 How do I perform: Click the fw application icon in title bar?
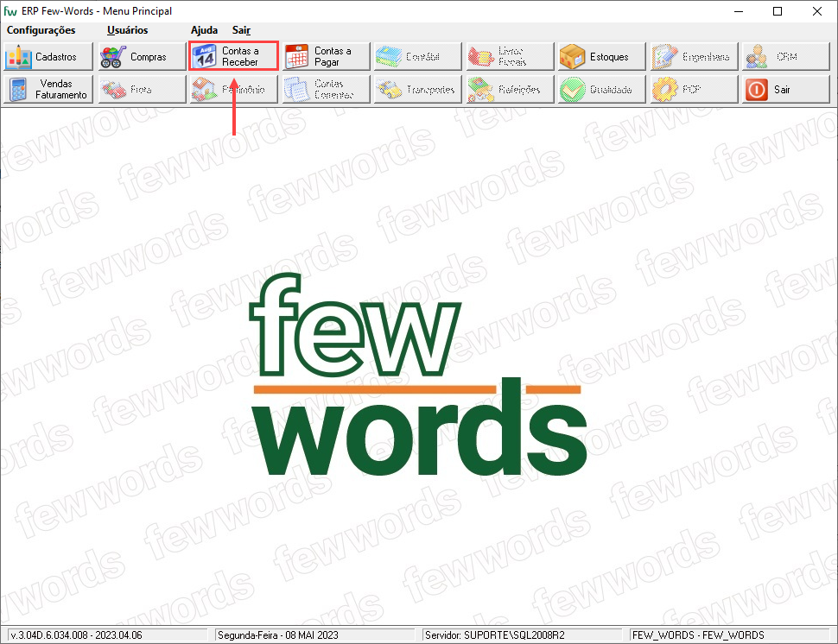[x=10, y=11]
